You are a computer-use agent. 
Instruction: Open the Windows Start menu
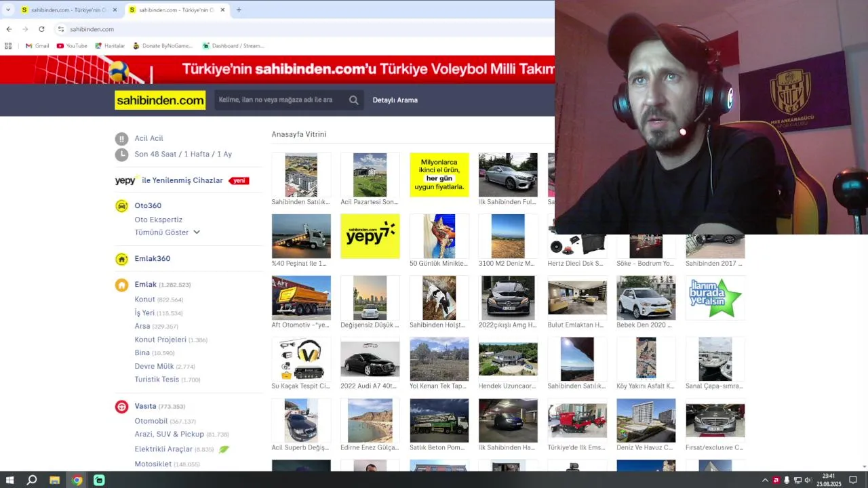click(9, 480)
